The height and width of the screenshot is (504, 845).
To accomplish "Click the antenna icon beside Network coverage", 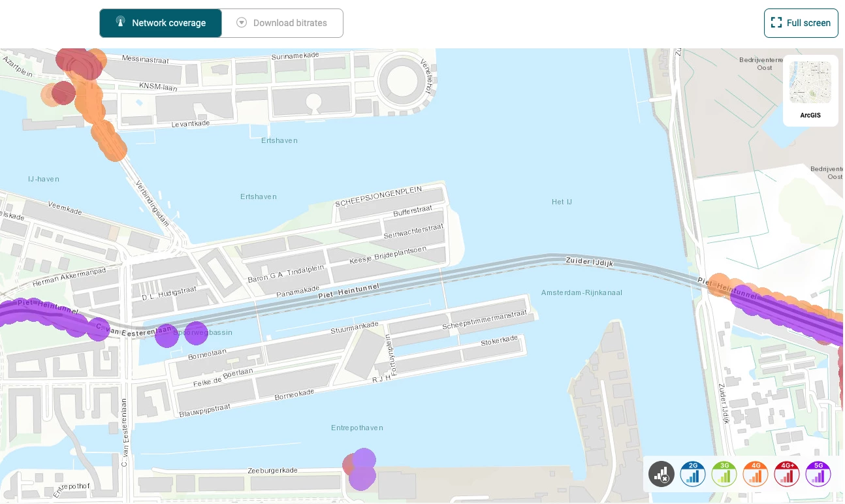I will tap(120, 22).
